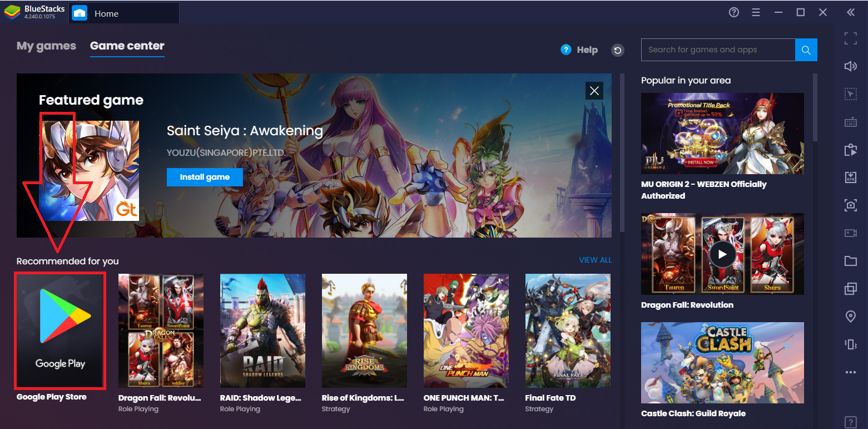Click the blue Help question mark icon

pyautogui.click(x=566, y=50)
